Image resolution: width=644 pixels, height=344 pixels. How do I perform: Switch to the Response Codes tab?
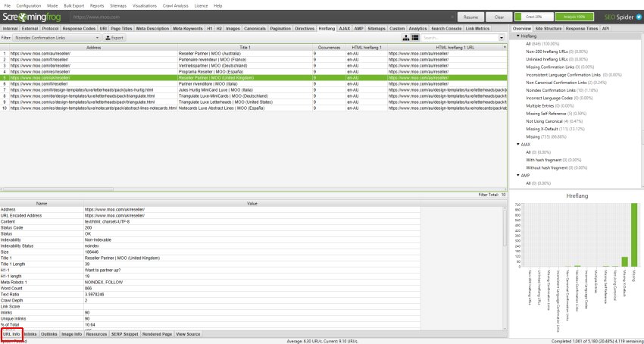tap(79, 29)
